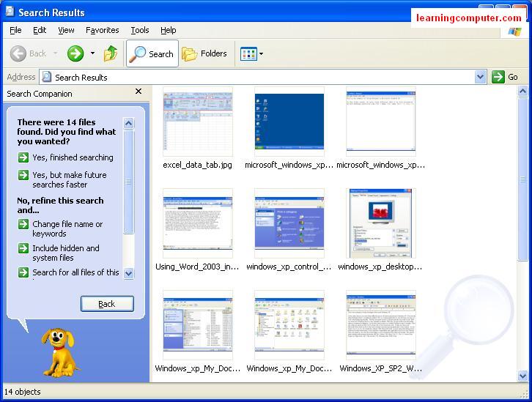Screen dimensions: 532x402
Task: Click the results pane scrollbar thumb
Action: coord(522,179)
